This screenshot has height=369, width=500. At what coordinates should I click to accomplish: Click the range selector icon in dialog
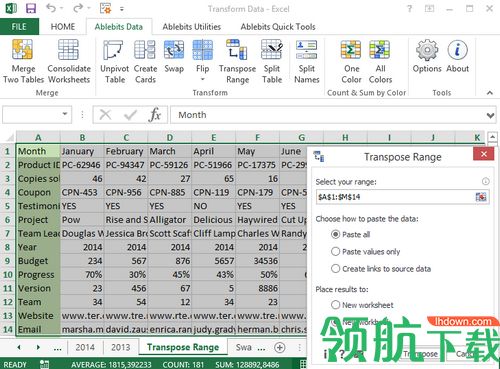coord(481,197)
